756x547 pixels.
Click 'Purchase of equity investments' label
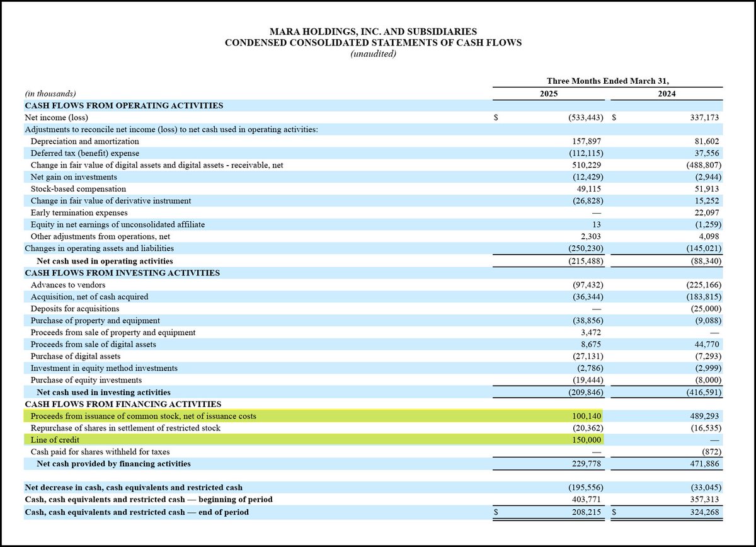click(x=86, y=381)
